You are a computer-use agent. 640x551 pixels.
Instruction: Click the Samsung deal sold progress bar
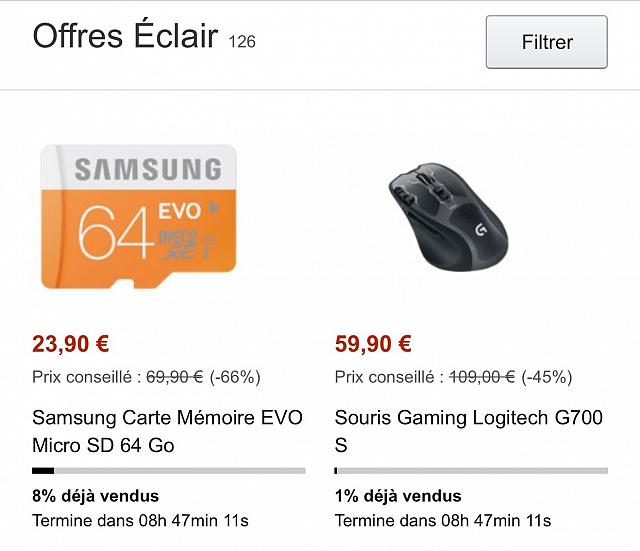point(169,470)
